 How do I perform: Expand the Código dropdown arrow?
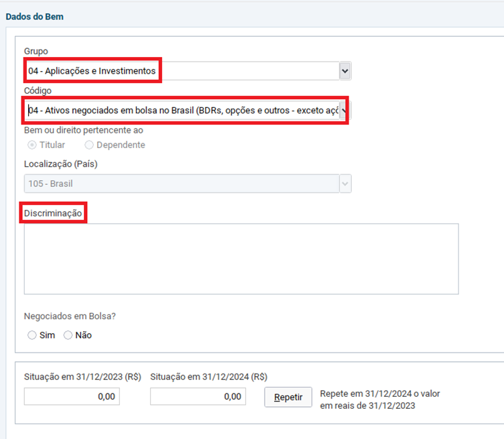click(344, 110)
